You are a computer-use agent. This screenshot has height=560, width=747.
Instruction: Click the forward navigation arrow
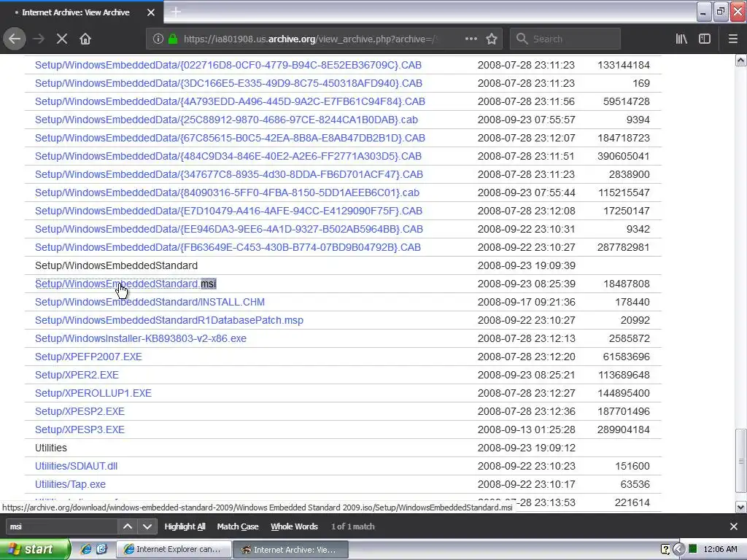(x=39, y=39)
